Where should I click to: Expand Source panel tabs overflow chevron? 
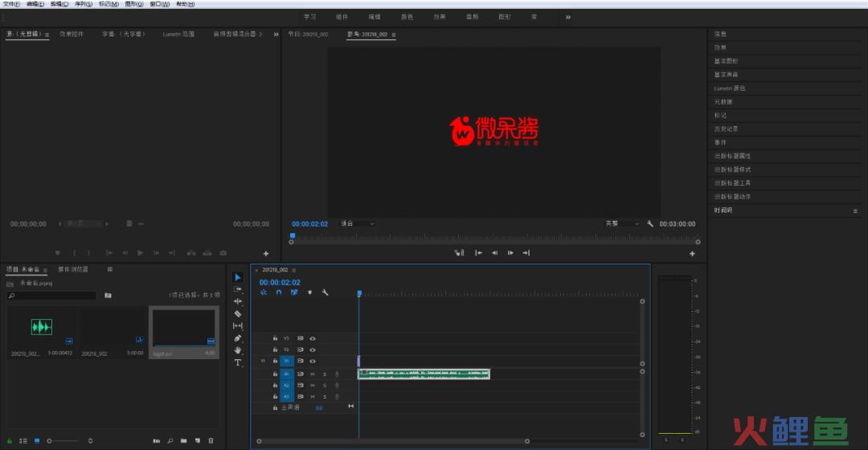pos(276,35)
